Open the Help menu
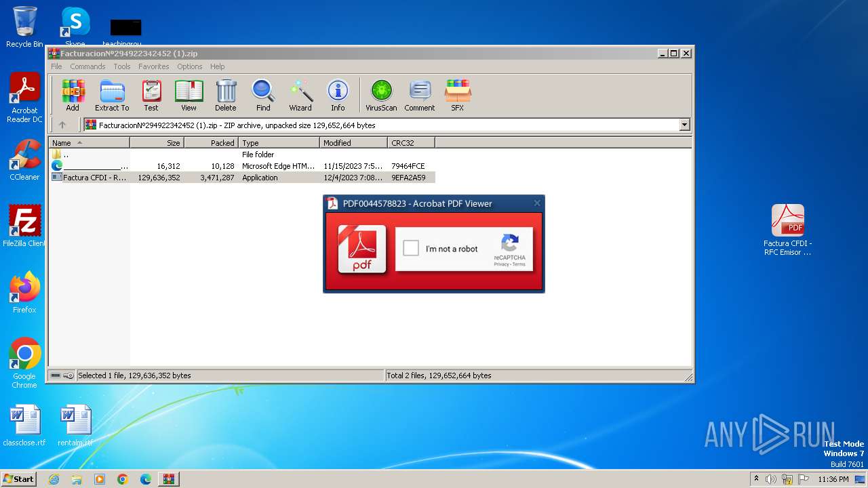 click(x=217, y=66)
